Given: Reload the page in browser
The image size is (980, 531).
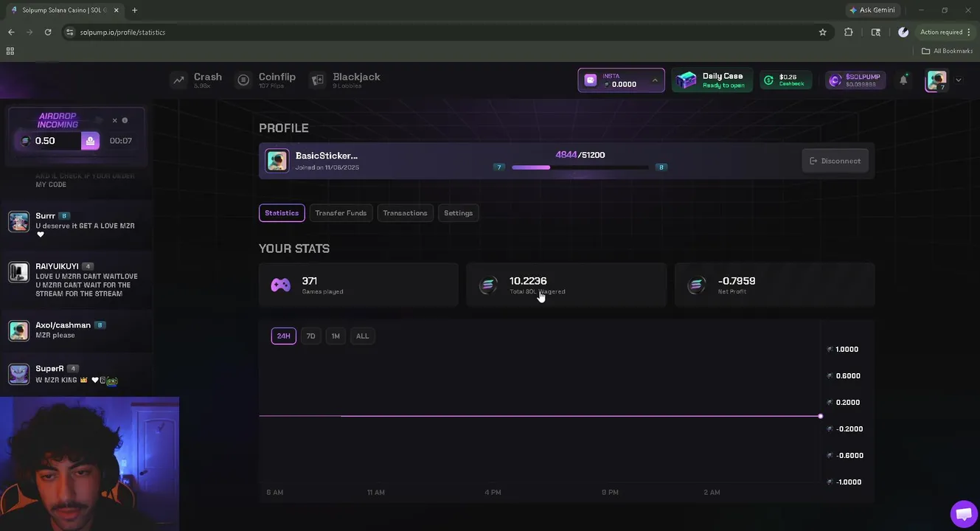Looking at the screenshot, I should [48, 32].
